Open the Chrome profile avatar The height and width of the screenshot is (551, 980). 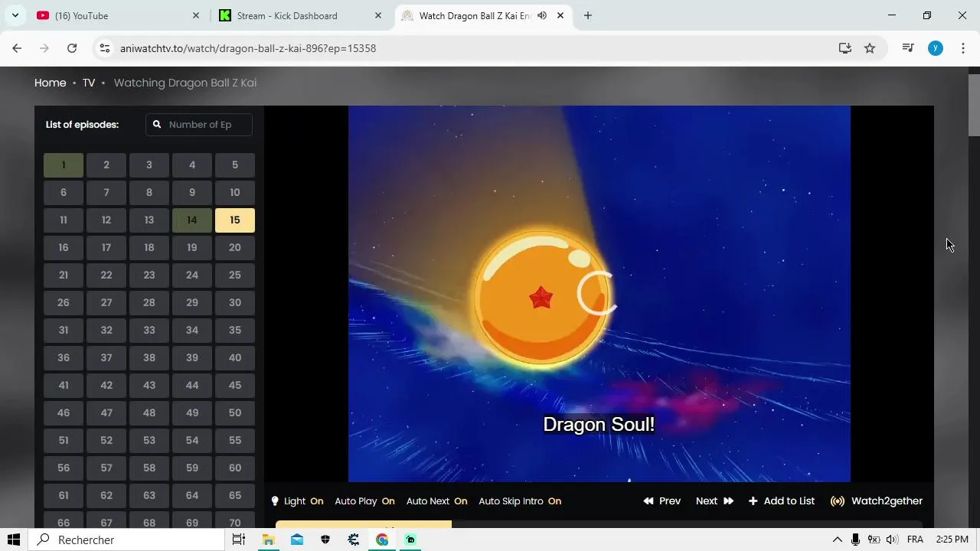(x=936, y=48)
